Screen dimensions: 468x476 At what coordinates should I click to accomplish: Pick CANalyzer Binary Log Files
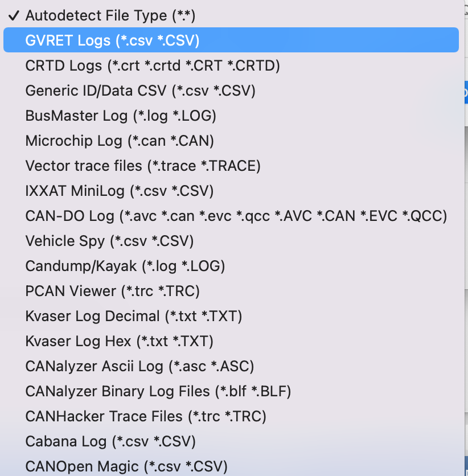click(x=158, y=391)
